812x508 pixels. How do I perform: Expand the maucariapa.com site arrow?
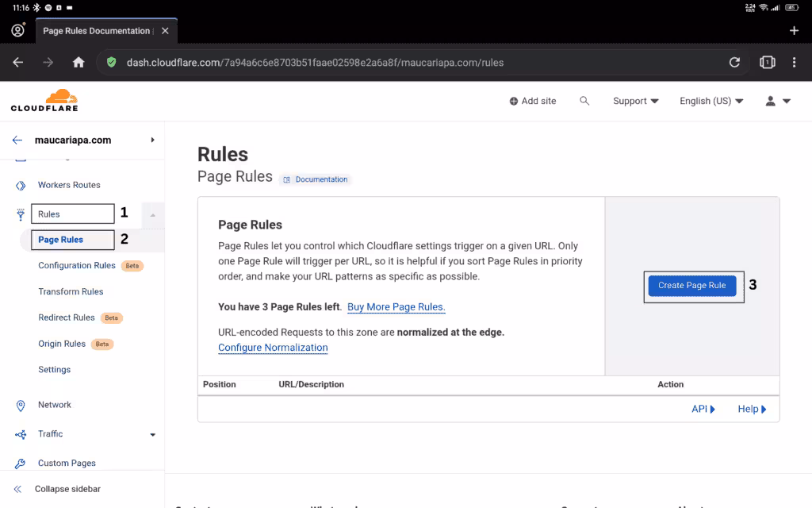[x=152, y=140]
